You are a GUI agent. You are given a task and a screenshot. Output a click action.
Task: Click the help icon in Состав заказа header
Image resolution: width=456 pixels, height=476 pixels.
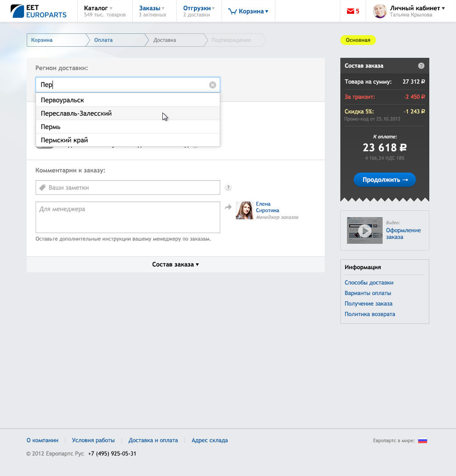click(421, 66)
